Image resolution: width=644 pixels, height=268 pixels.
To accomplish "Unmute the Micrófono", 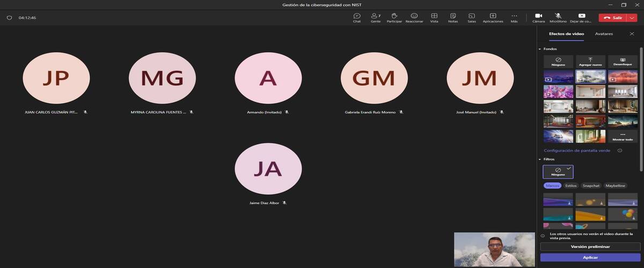I will pos(558,18).
